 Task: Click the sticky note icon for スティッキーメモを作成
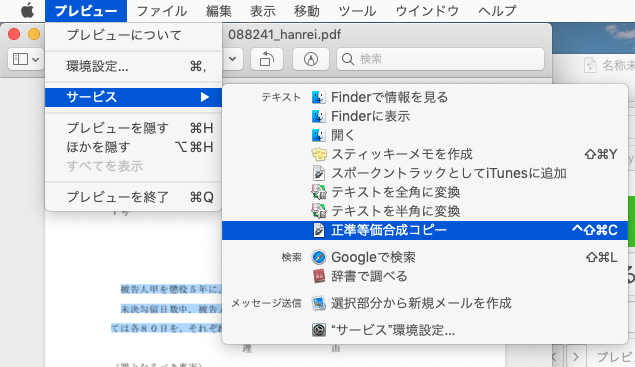tap(319, 154)
